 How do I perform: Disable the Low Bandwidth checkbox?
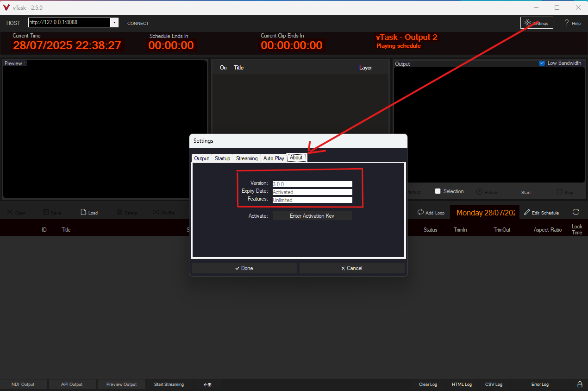542,63
